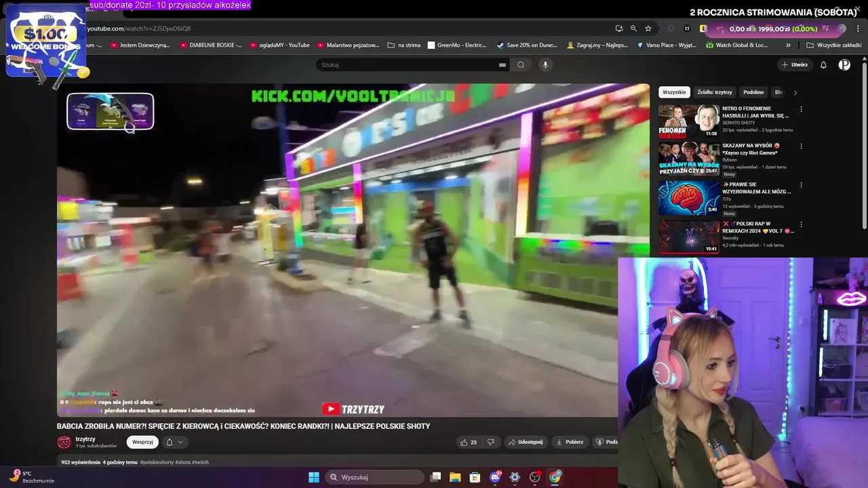Image resolution: width=868 pixels, height=488 pixels.
Task: Open 'oglądaMY - YouTube' bookmark
Action: 280,45
